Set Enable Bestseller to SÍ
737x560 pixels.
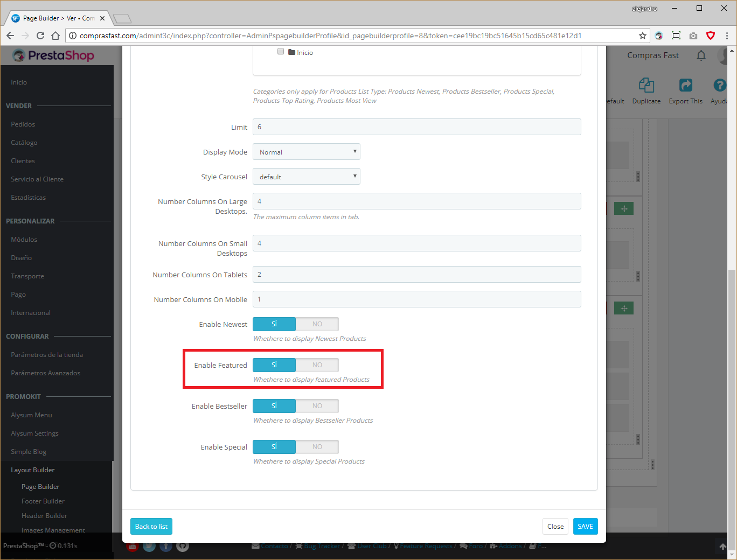pos(274,406)
